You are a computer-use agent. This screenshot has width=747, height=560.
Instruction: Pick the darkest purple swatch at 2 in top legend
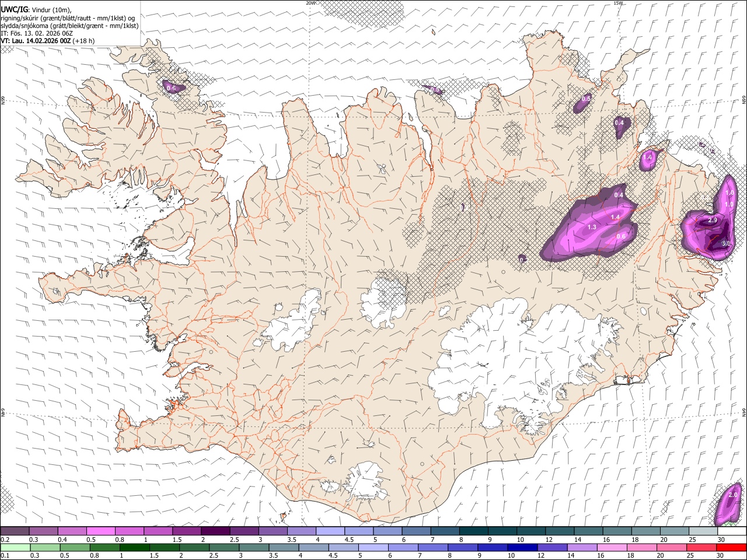point(215,531)
